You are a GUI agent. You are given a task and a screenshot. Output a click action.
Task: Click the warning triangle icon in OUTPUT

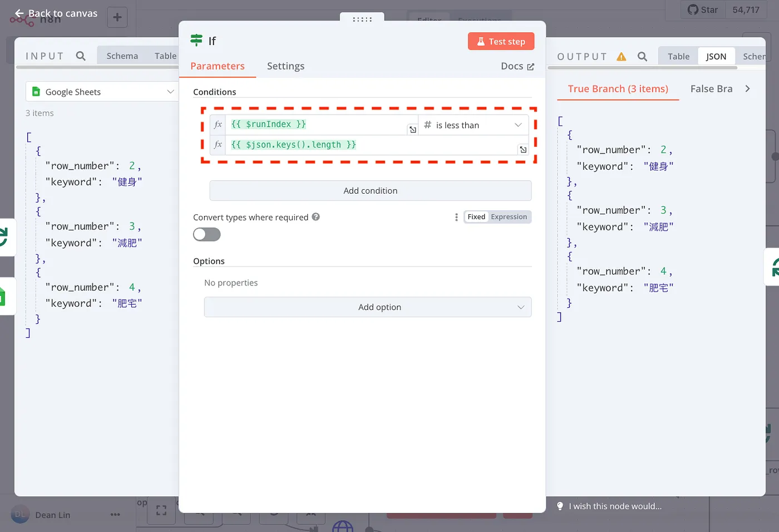(x=622, y=57)
